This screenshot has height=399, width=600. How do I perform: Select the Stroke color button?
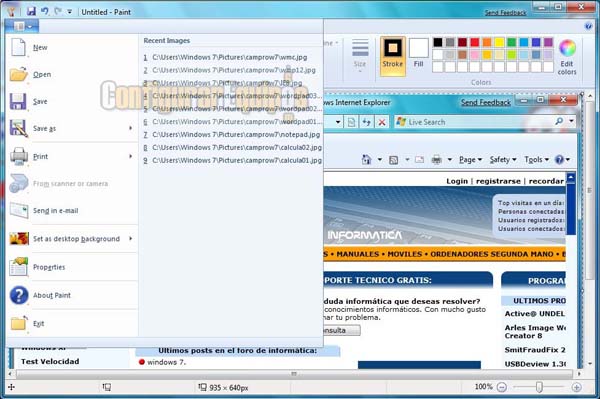coord(393,56)
